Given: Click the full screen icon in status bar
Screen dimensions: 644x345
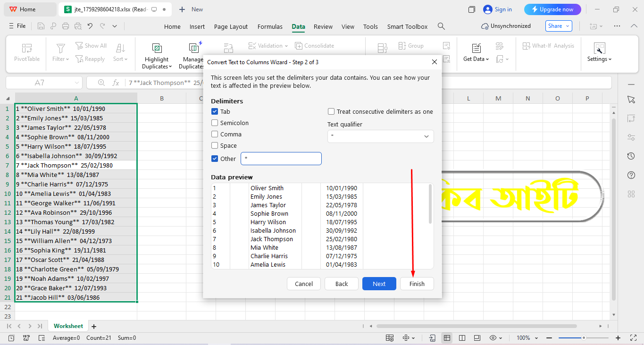Looking at the screenshot, I should pos(634,338).
